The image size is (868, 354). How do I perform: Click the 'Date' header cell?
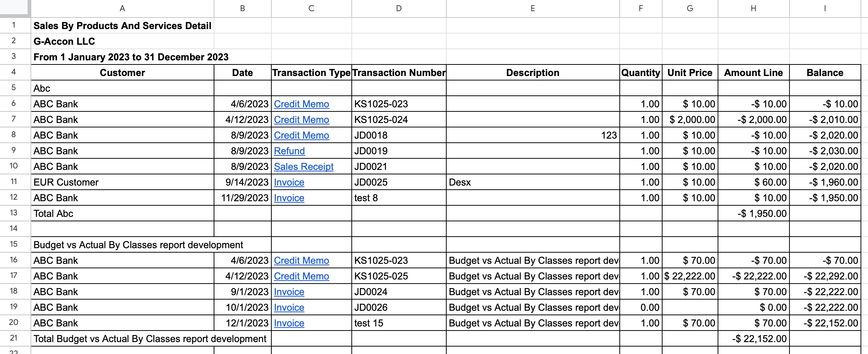pos(243,73)
